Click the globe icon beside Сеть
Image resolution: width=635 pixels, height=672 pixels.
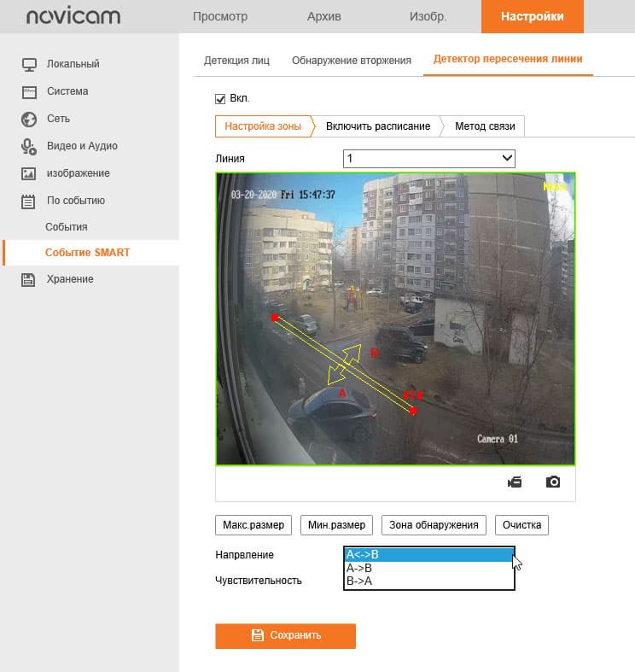(x=29, y=120)
